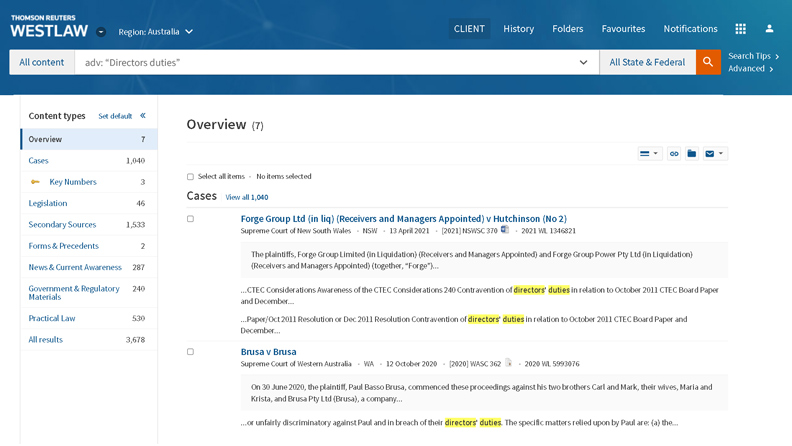Open the email delivery options icon
Viewport: 792px width, 446px height.
[714, 154]
